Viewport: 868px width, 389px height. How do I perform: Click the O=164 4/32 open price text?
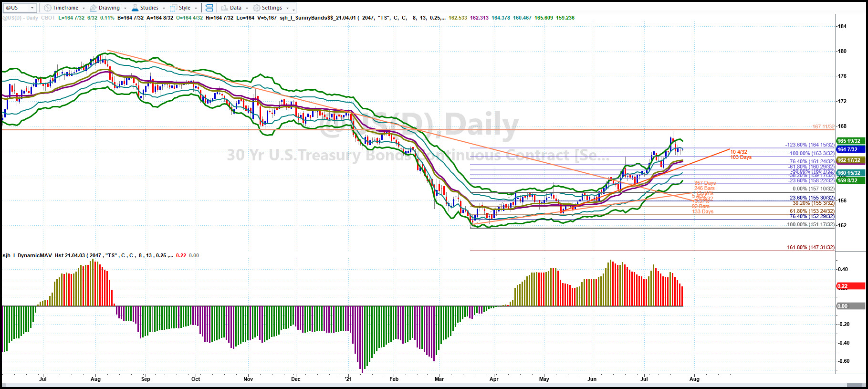point(189,18)
